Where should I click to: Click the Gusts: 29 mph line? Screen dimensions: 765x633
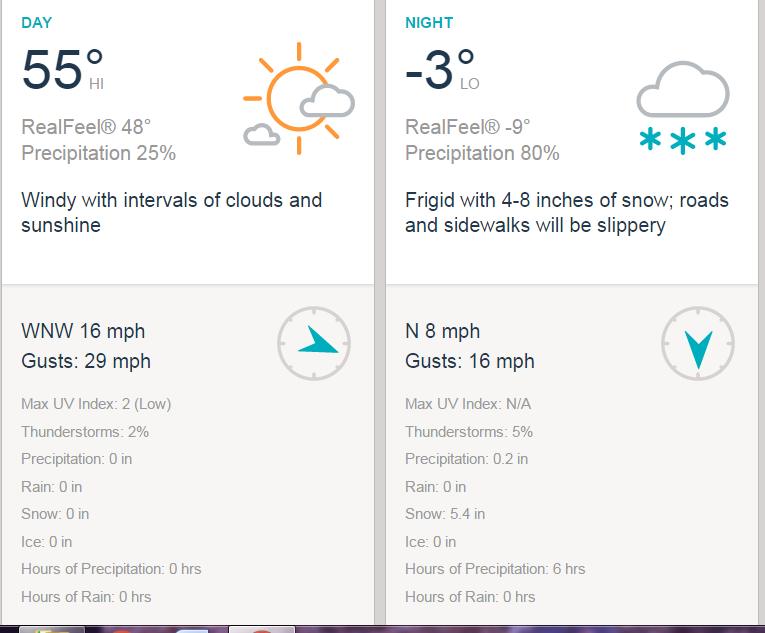[86, 361]
